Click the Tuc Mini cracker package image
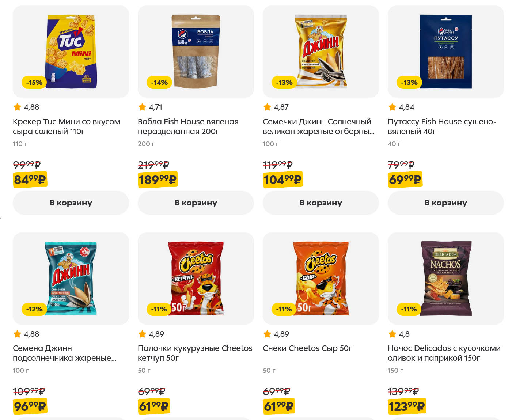The image size is (512, 420). coord(72,51)
